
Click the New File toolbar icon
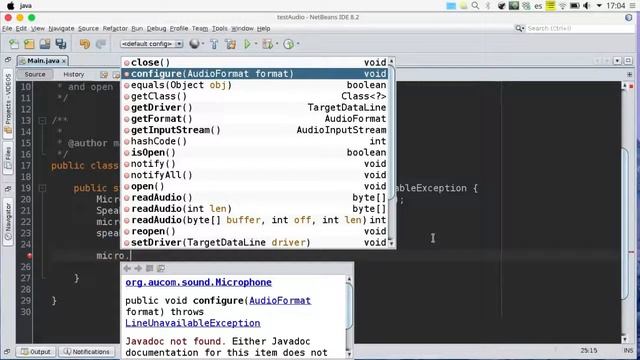14,44
